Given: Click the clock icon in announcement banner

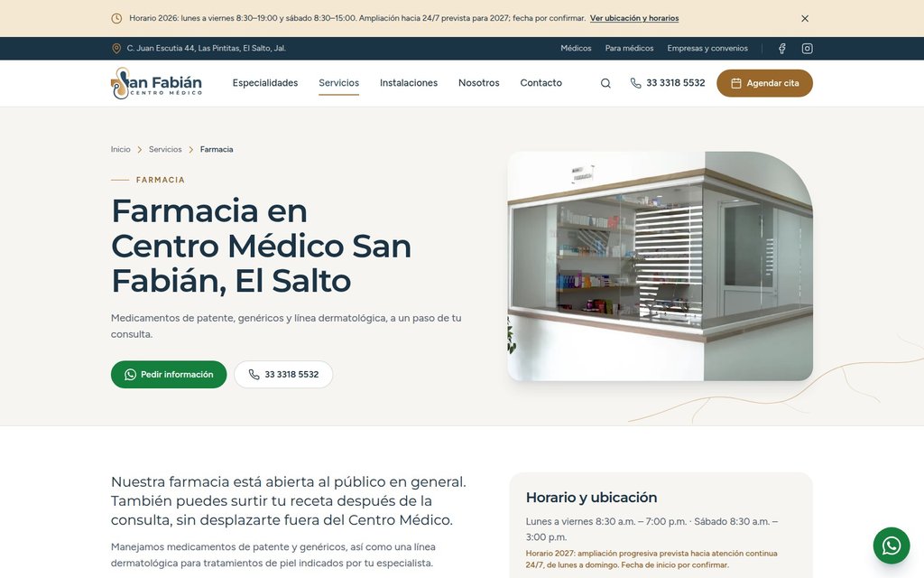Looking at the screenshot, I should (x=116, y=18).
